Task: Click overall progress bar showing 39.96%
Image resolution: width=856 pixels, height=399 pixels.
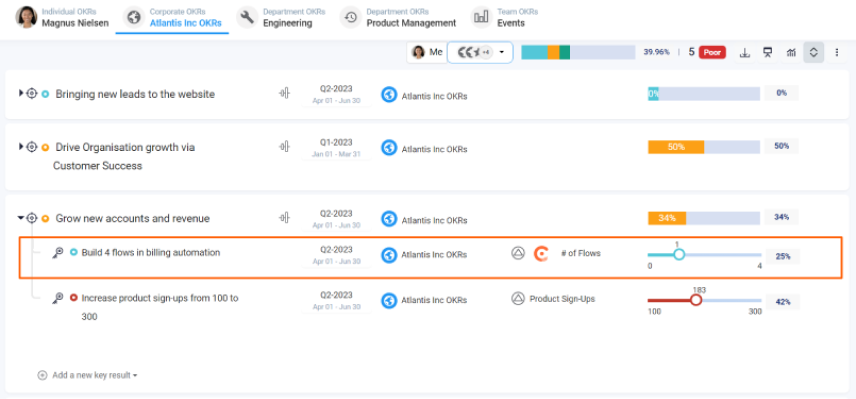Action: click(578, 52)
